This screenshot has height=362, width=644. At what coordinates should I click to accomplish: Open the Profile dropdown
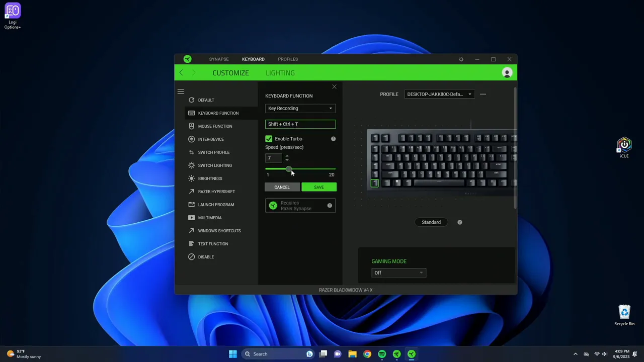(439, 94)
